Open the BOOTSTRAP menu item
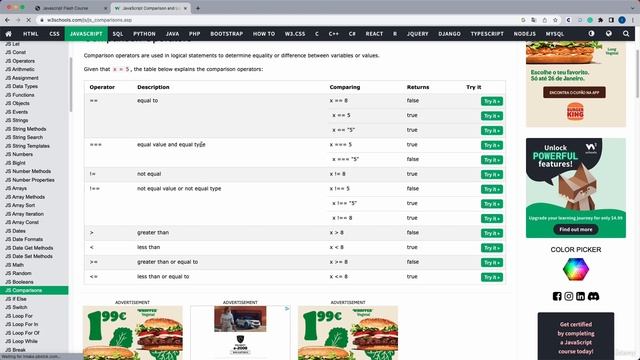The image size is (640, 360). coord(227,34)
